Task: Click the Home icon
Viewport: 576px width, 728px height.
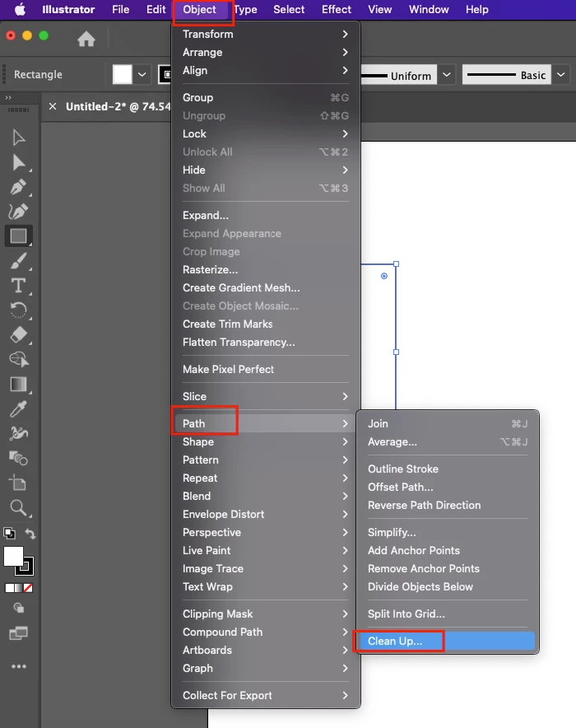Action: coord(86,39)
